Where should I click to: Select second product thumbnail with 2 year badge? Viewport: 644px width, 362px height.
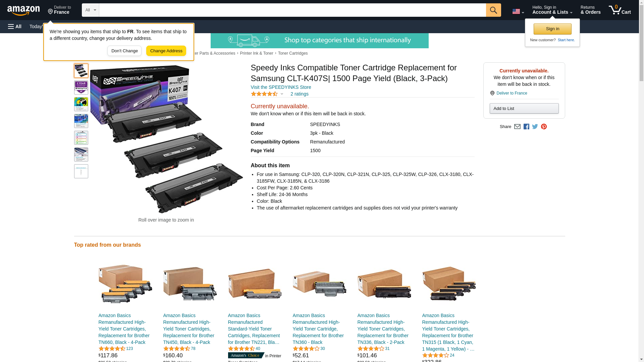[81, 87]
